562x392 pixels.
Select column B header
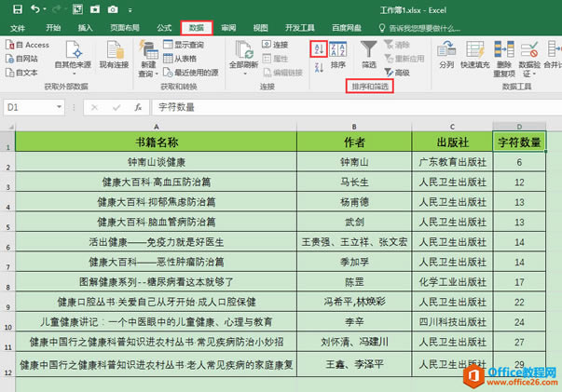[354, 127]
